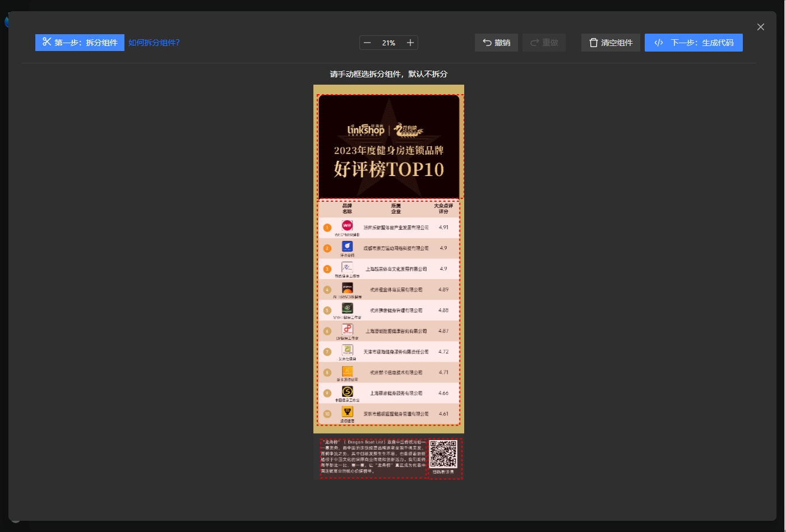Select the 4.9 score in rank 2 row
Viewport: 786px width, 532px height.
(x=443, y=248)
